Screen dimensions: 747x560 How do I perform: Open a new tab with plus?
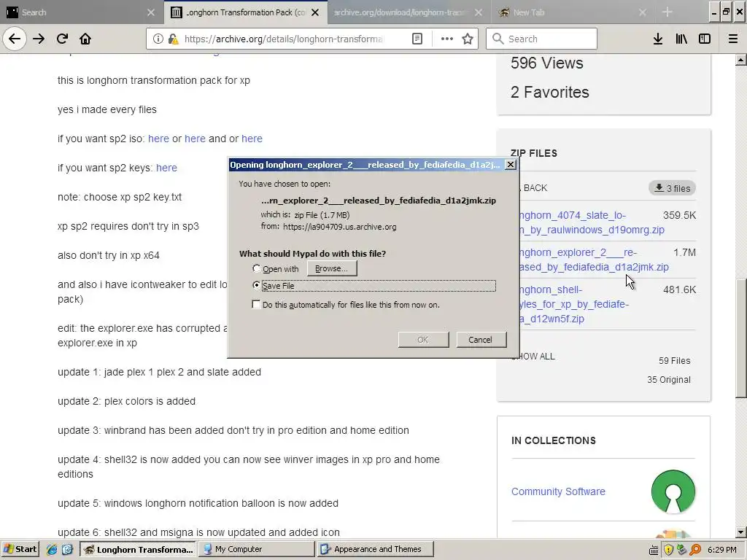[x=667, y=12]
